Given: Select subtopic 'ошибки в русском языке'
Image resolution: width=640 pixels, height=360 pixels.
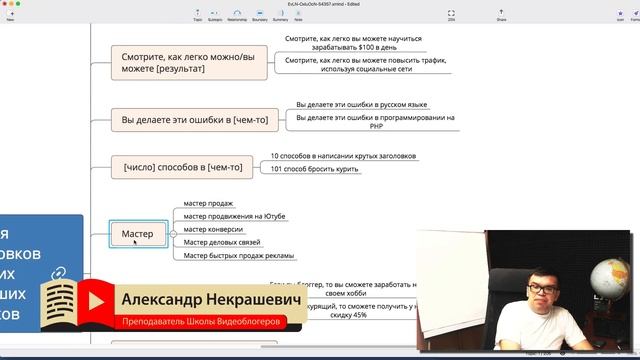Looking at the screenshot, I should 362,104.
